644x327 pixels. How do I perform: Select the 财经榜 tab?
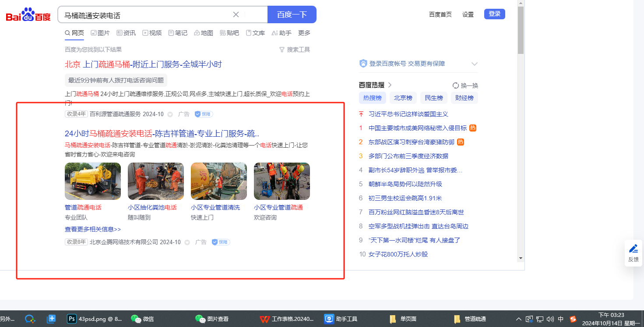point(465,98)
